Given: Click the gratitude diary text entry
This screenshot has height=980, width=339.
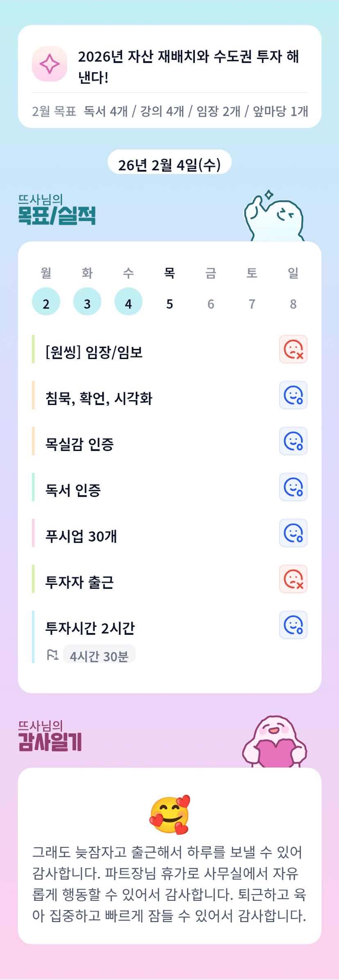Looking at the screenshot, I should (x=169, y=884).
